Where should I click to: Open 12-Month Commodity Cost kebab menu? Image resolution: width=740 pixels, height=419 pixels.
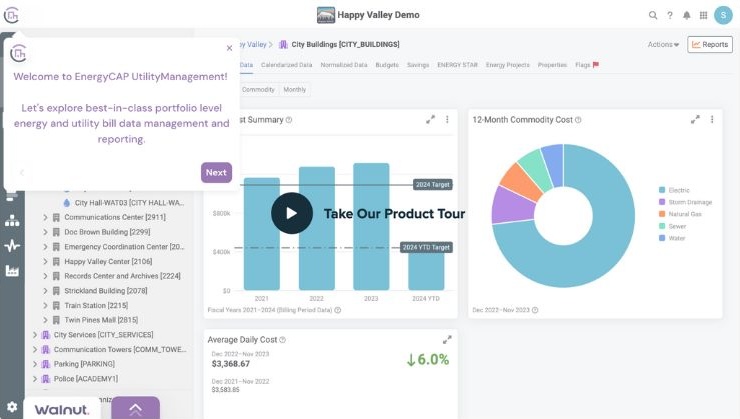(712, 119)
